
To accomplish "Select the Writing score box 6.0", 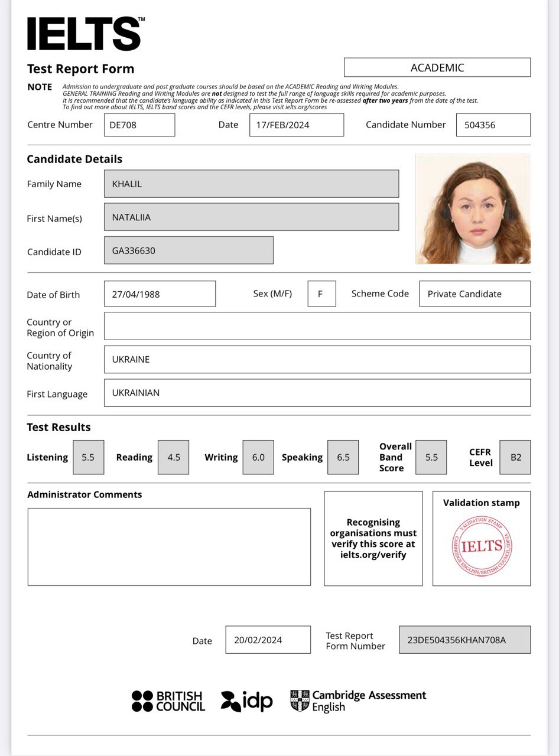I will pyautogui.click(x=258, y=457).
